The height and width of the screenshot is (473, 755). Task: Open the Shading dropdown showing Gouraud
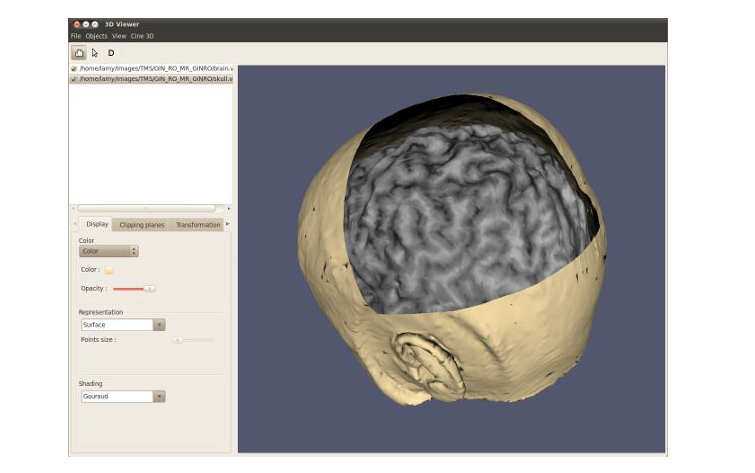pos(123,396)
